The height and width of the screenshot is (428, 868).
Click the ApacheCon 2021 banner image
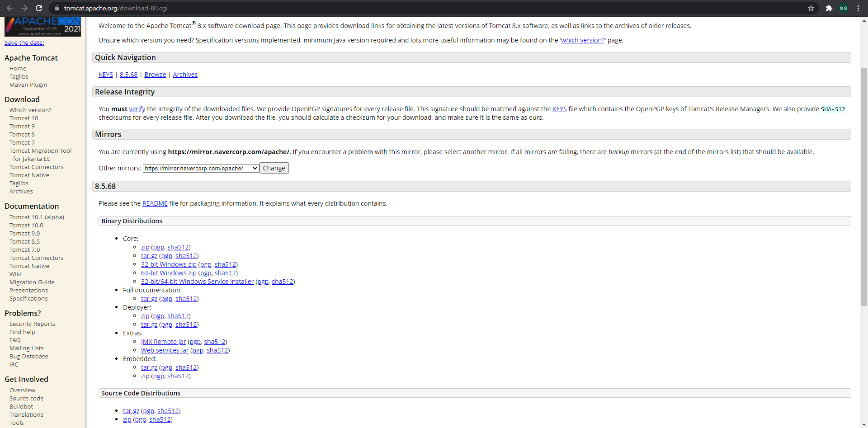point(42,27)
